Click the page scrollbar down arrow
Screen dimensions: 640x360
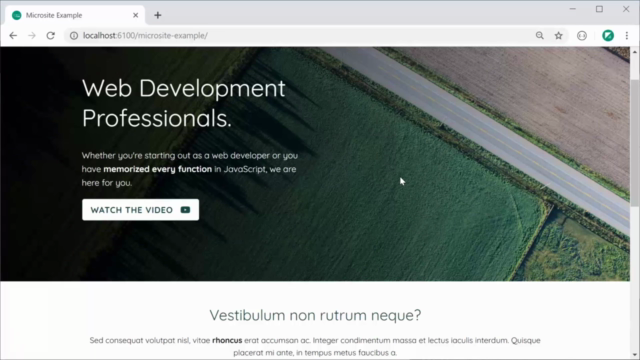point(635,355)
